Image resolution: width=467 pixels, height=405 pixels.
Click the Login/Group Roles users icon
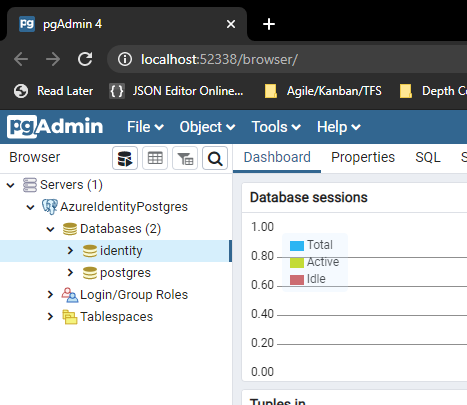69,295
